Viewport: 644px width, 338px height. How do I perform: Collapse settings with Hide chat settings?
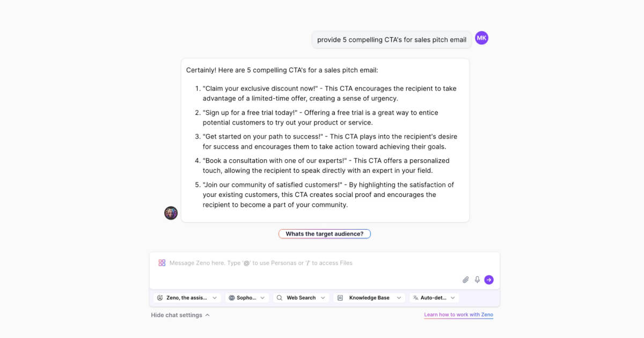tap(180, 315)
